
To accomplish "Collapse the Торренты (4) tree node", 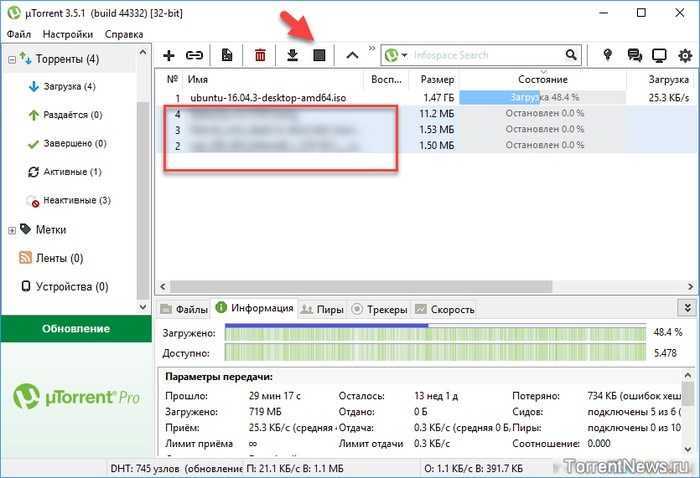I will [x=12, y=59].
